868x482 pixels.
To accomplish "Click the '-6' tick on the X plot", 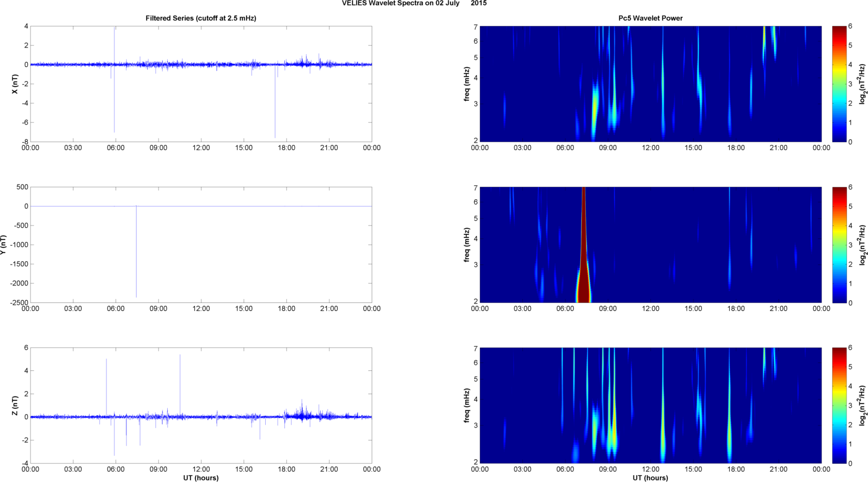I will click(x=25, y=122).
